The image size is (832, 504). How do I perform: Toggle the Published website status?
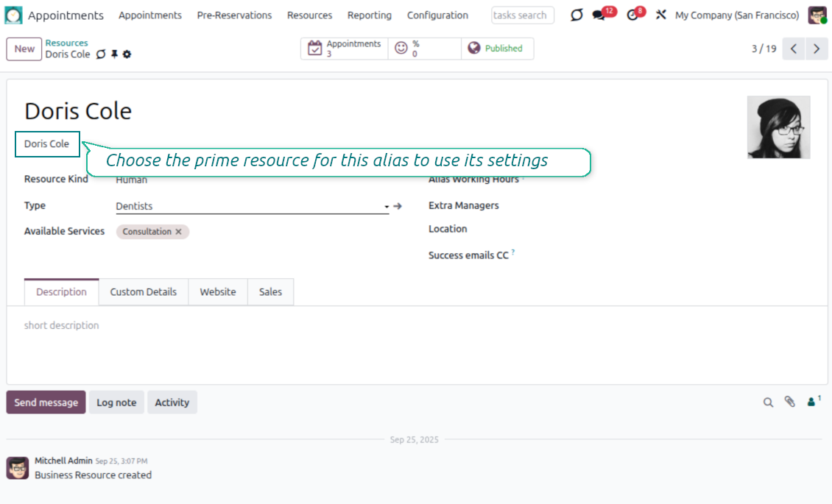tap(497, 49)
